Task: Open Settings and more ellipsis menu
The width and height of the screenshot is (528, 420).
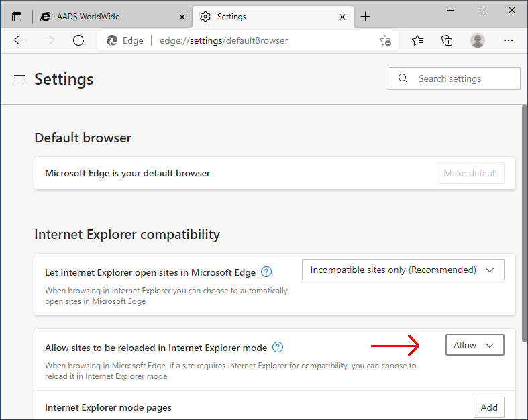Action: click(x=509, y=40)
